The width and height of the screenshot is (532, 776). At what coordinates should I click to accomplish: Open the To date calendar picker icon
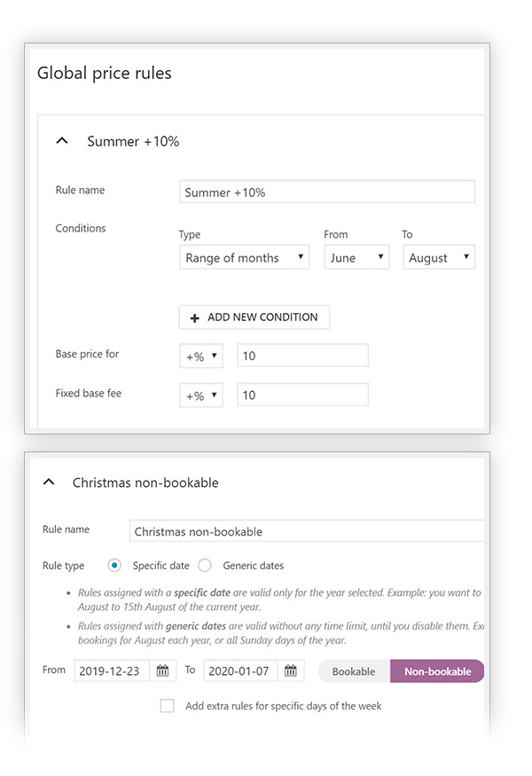[291, 671]
